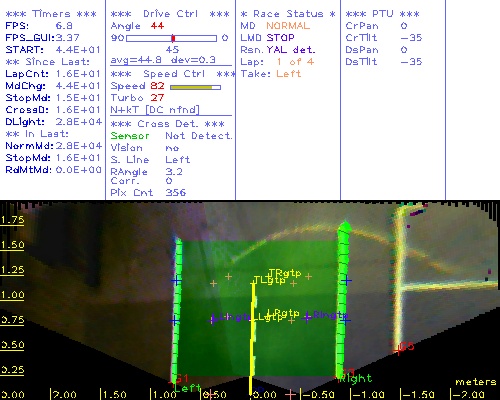This screenshot has width=500, height=400.
Task: Click the red marker on Angle slider
Action: 173,38
